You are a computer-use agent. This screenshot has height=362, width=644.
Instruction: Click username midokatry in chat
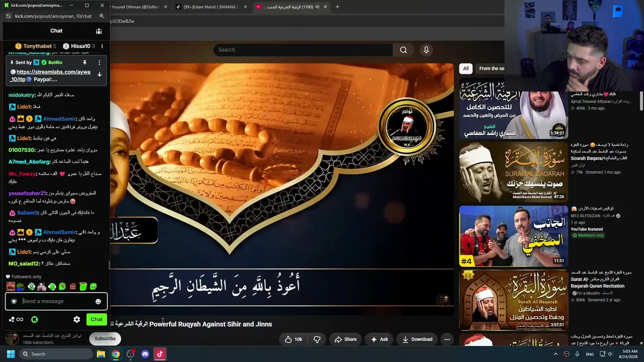coord(21,95)
